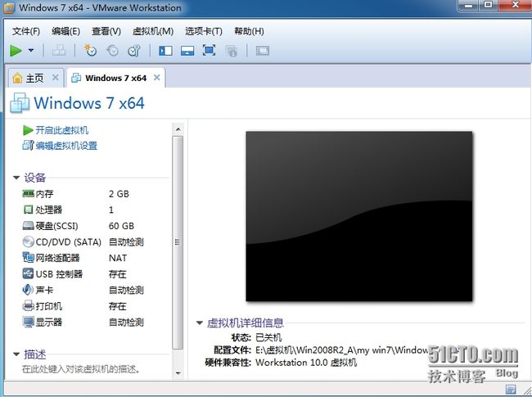Toggle the thumbnail bar view icon
The height and width of the screenshot is (397, 532).
[x=187, y=51]
